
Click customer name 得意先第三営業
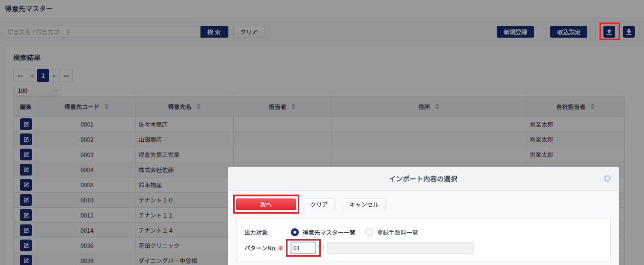159,155
